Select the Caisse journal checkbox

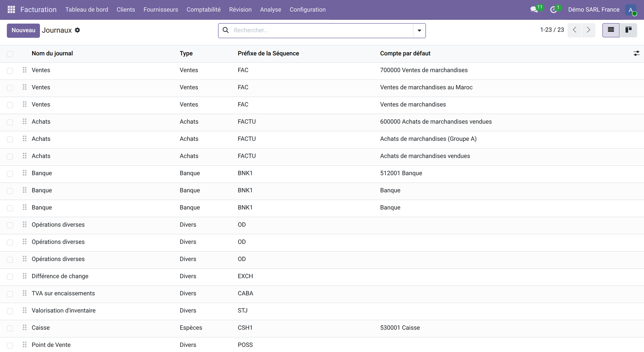[x=10, y=328]
